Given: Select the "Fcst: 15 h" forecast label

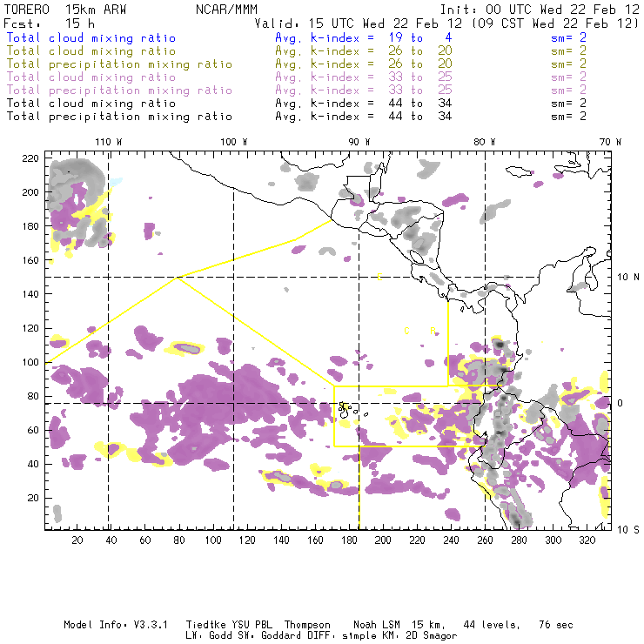Looking at the screenshot, I should [x=50, y=23].
